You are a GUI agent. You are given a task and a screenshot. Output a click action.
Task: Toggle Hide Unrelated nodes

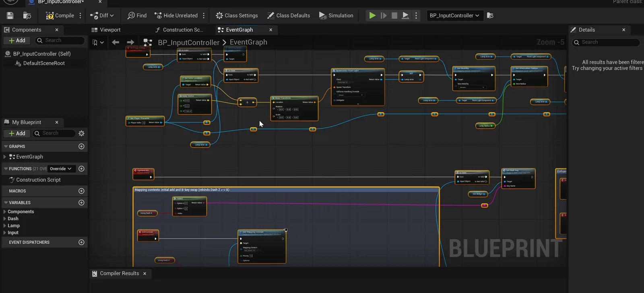[x=176, y=16]
